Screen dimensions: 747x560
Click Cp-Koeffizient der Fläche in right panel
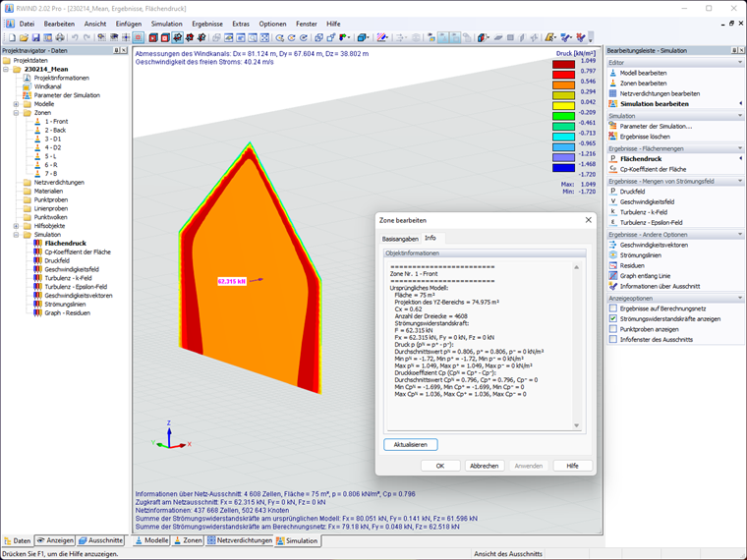point(653,169)
